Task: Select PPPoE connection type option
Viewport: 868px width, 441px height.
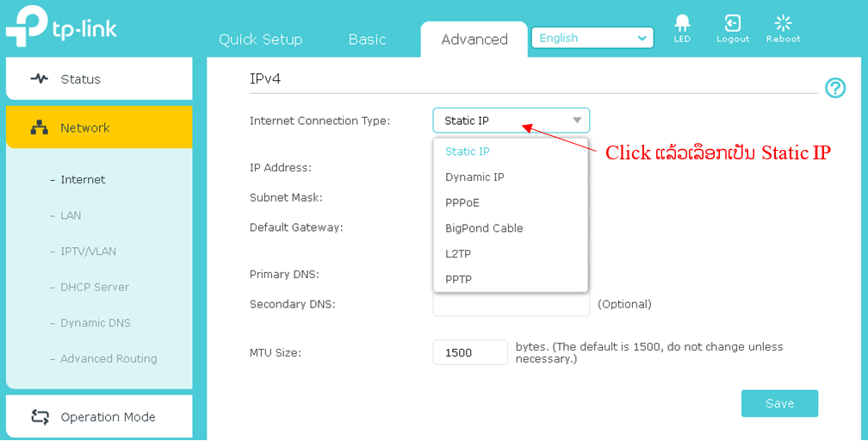Action: click(x=462, y=203)
